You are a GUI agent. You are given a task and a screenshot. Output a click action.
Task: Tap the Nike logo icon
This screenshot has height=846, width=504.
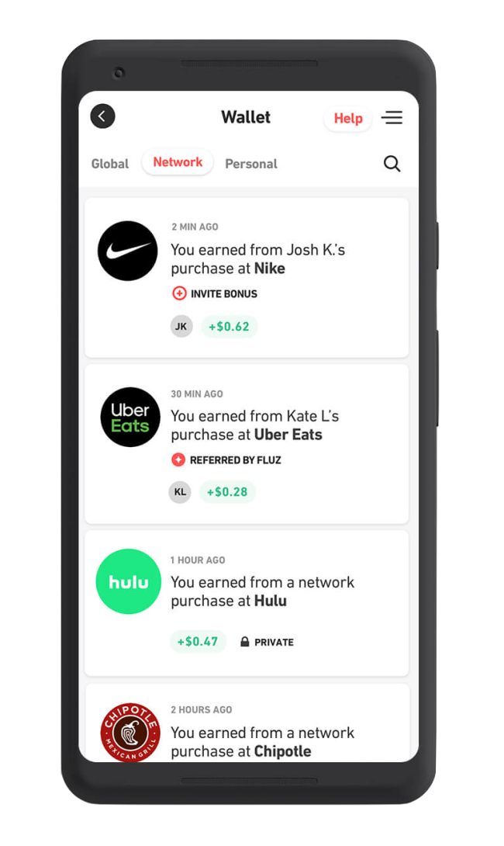[x=128, y=251]
